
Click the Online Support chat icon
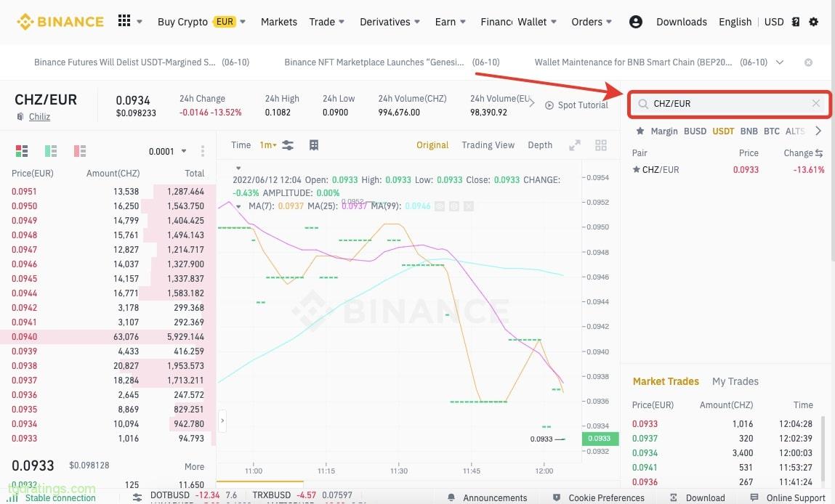pyautogui.click(x=754, y=497)
